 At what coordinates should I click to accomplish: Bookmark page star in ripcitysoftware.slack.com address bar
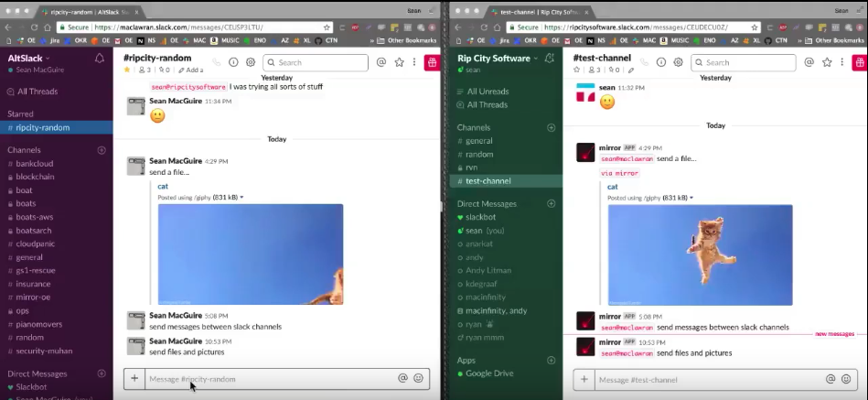tap(755, 27)
